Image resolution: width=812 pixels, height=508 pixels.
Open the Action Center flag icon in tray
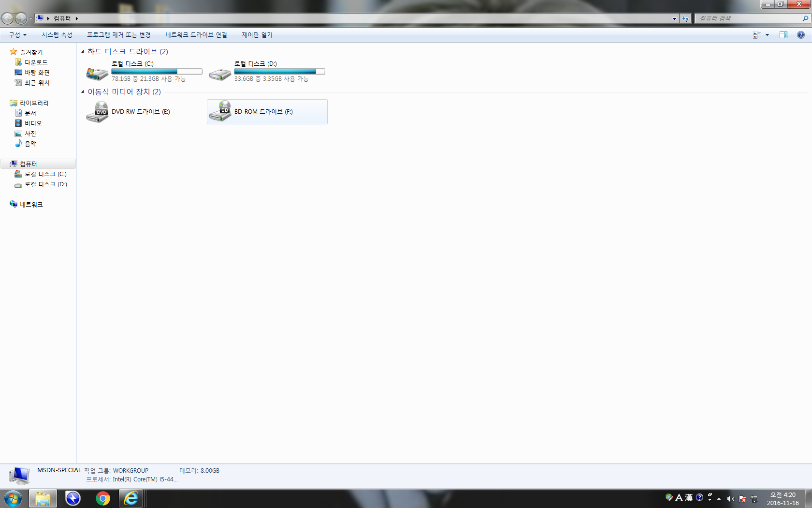point(742,499)
